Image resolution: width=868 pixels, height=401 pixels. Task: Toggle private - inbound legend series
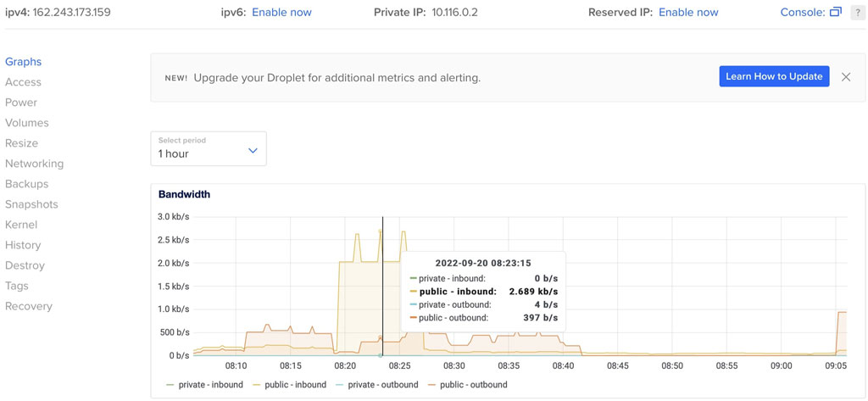coord(203,384)
